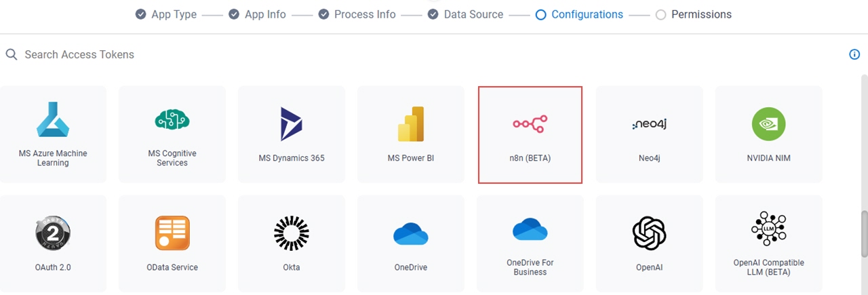Viewport: 868px width, 295px height.
Task: Return to the Process Info step
Action: click(x=357, y=14)
